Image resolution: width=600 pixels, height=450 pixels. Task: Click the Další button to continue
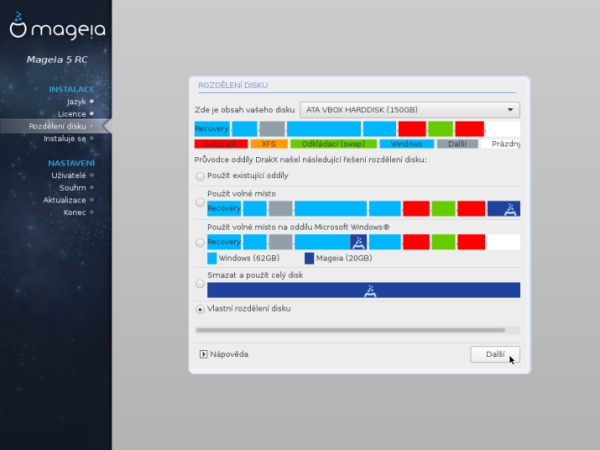pos(495,354)
